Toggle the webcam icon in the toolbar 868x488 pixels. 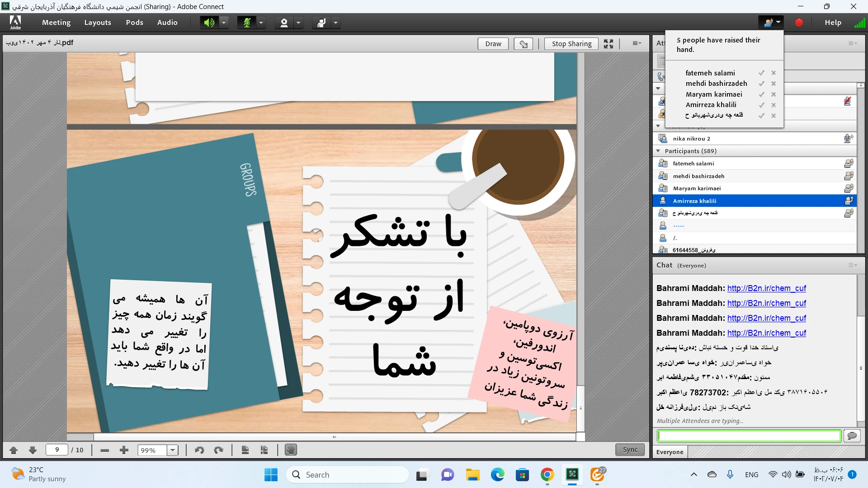click(x=284, y=23)
